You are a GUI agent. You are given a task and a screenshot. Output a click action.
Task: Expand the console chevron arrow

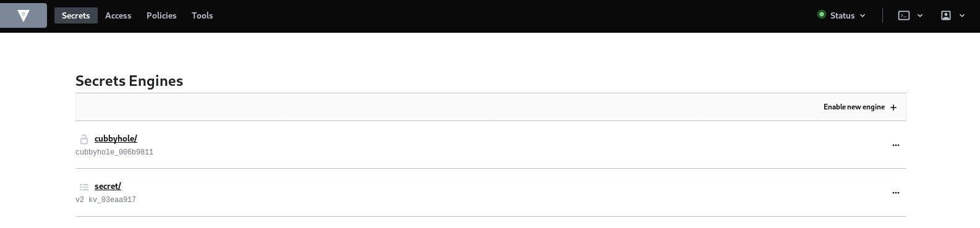[x=920, y=15]
